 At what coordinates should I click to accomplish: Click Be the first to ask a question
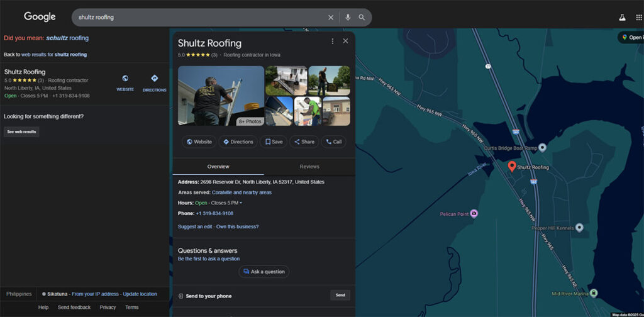click(209, 259)
